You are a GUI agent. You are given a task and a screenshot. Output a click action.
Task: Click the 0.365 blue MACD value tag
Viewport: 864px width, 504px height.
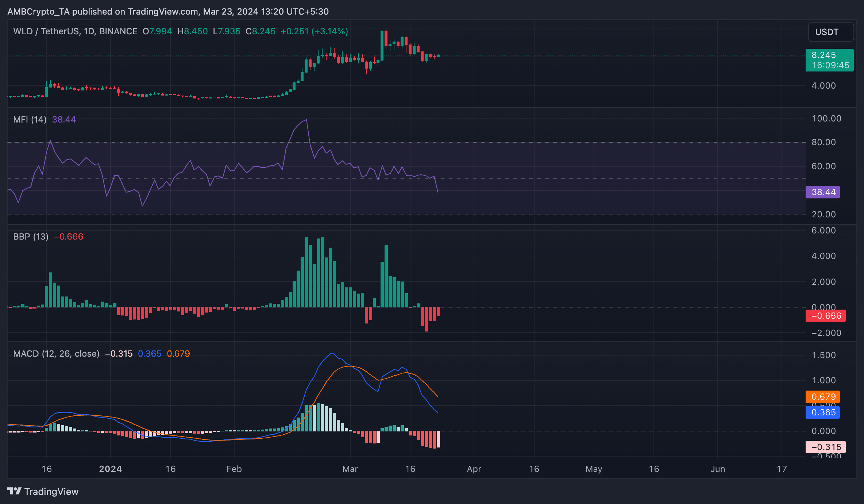pyautogui.click(x=823, y=412)
